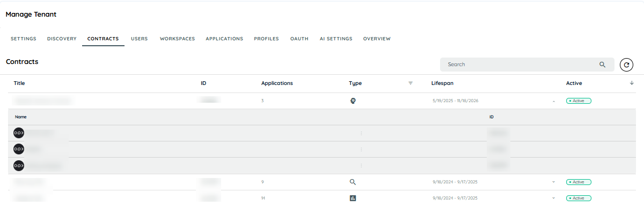Image resolution: width=644 pixels, height=206 pixels.
Task: Click the AI type icon of 3-application contract
Action: point(353,101)
